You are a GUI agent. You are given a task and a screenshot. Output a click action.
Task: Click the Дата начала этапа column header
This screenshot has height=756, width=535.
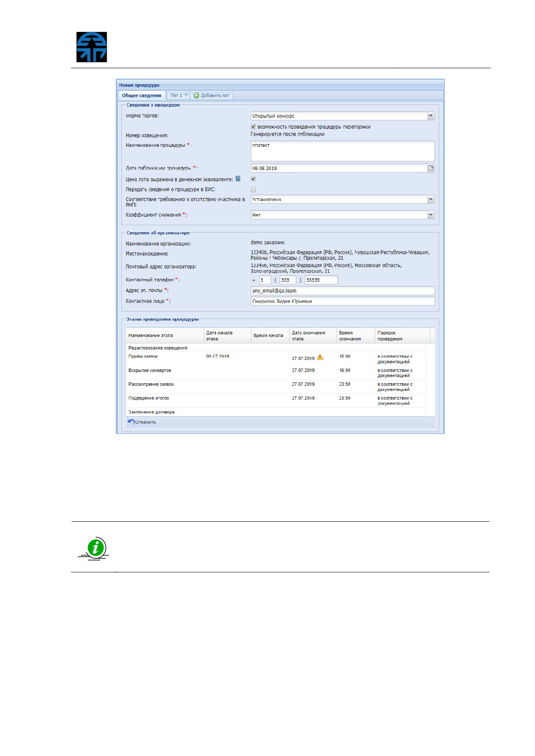(x=228, y=335)
